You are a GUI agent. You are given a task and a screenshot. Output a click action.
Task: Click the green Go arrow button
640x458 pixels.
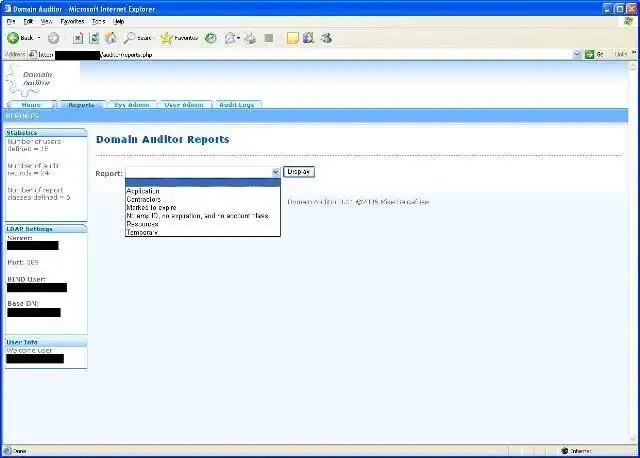pyautogui.click(x=589, y=54)
